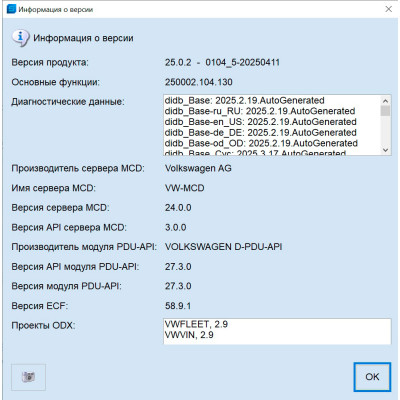Click the OK button

[x=372, y=377]
